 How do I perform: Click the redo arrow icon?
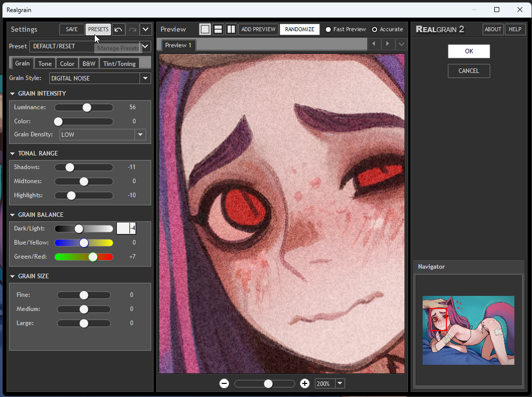pyautogui.click(x=132, y=30)
